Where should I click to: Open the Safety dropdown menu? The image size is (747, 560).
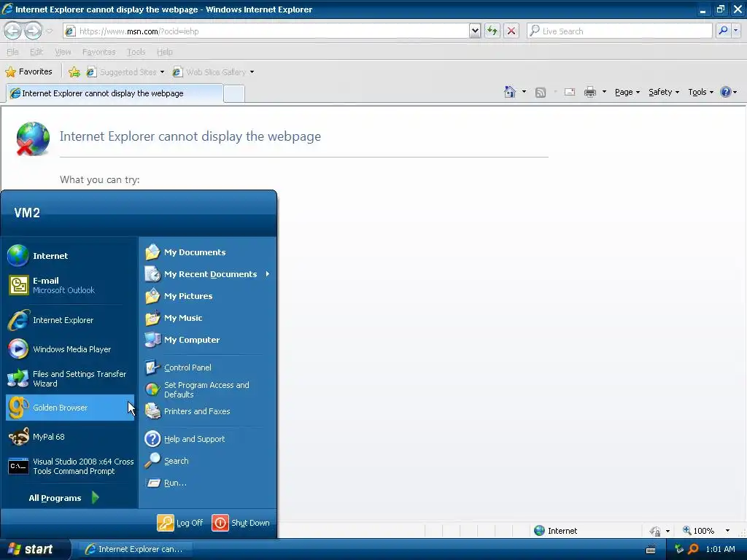tap(664, 92)
